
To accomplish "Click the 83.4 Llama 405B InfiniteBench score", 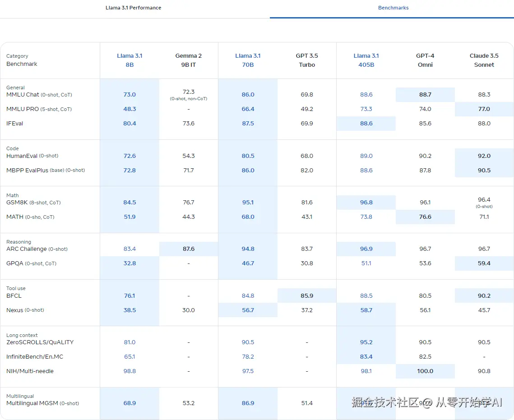I will tap(366, 357).
